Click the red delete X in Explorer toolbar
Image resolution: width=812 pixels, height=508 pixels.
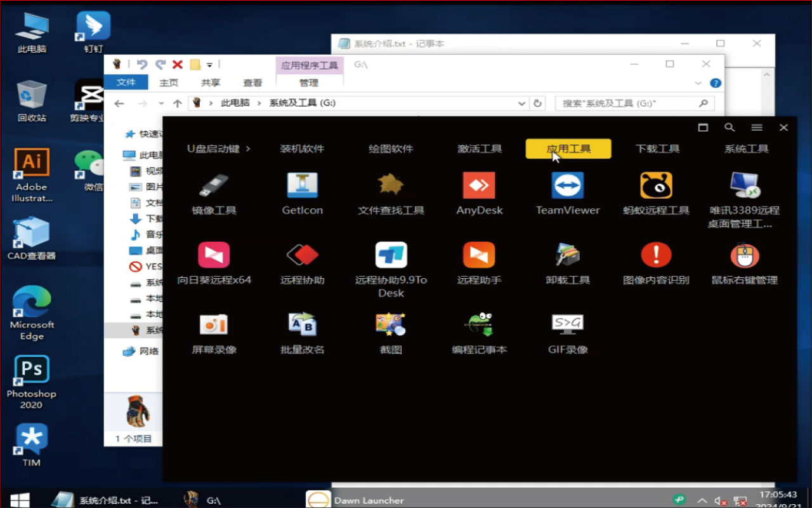[x=178, y=64]
